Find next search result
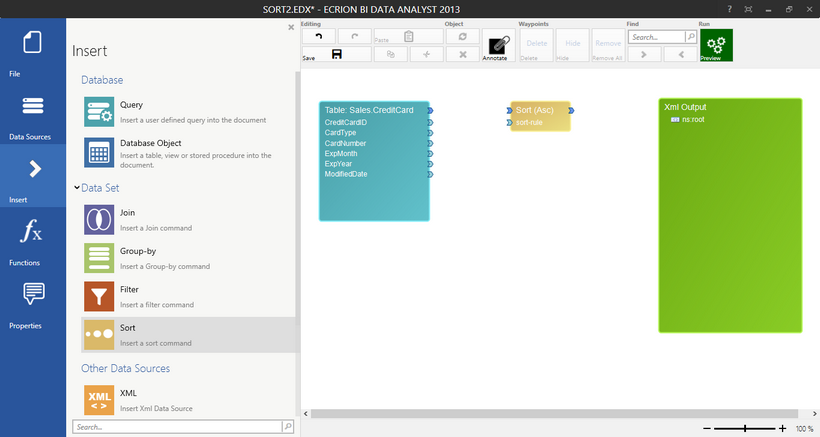This screenshot has height=437, width=820. 644,54
